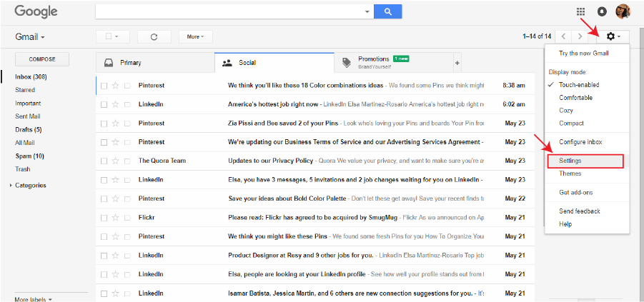The image size is (644, 302).
Task: Choose Themes from the gear menu
Action: 570,173
